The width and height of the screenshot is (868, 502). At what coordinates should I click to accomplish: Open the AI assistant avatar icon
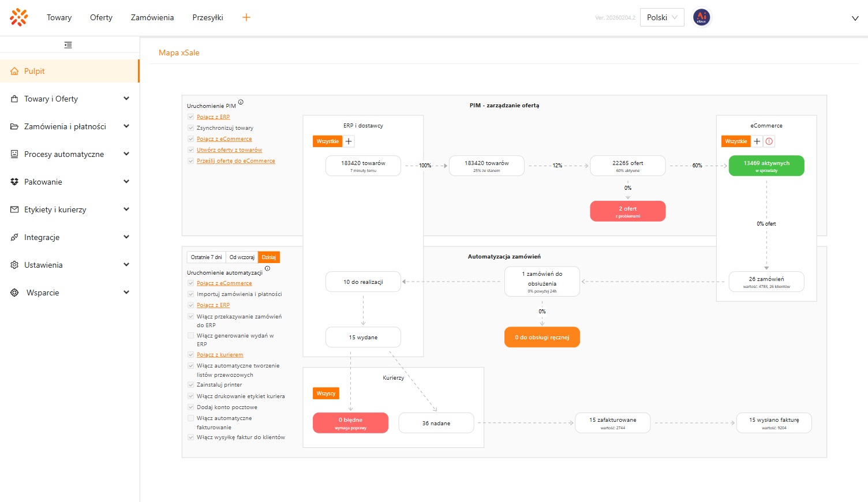click(x=701, y=17)
